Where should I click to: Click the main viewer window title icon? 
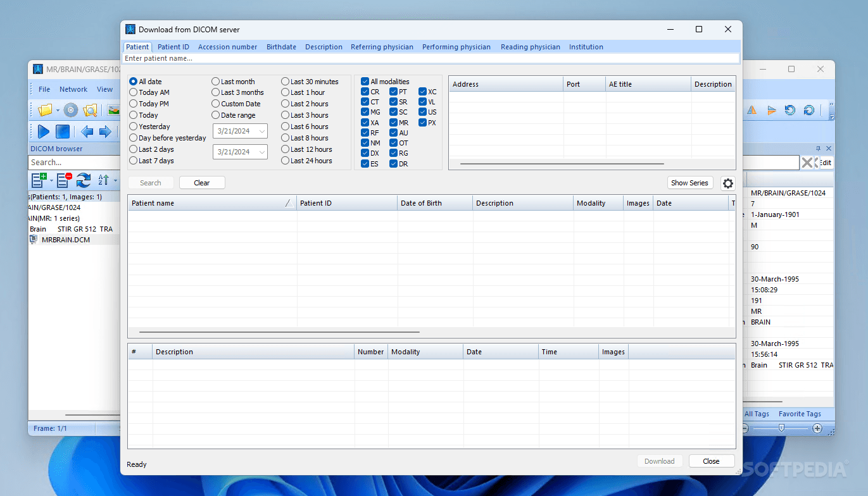click(38, 69)
